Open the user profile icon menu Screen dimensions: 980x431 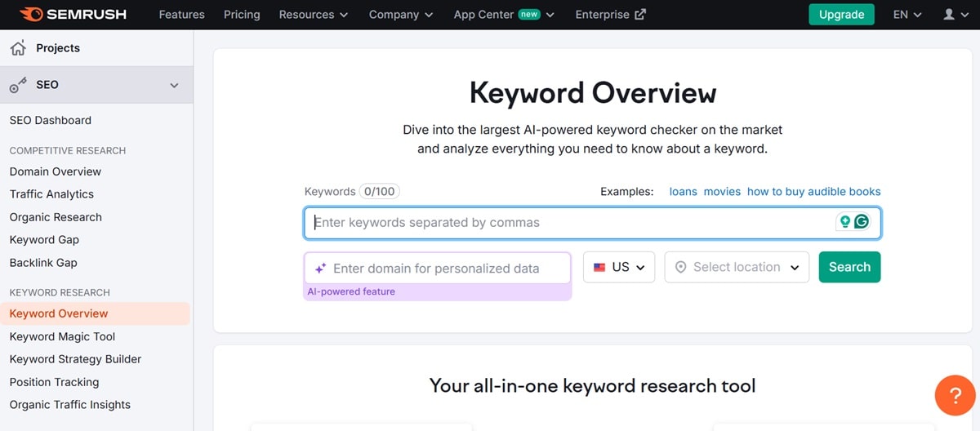(954, 15)
